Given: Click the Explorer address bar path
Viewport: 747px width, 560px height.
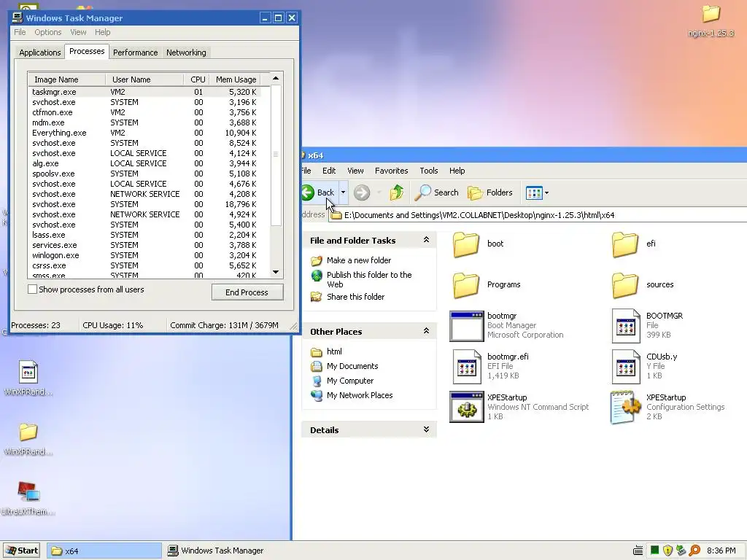Looking at the screenshot, I should pos(479,215).
